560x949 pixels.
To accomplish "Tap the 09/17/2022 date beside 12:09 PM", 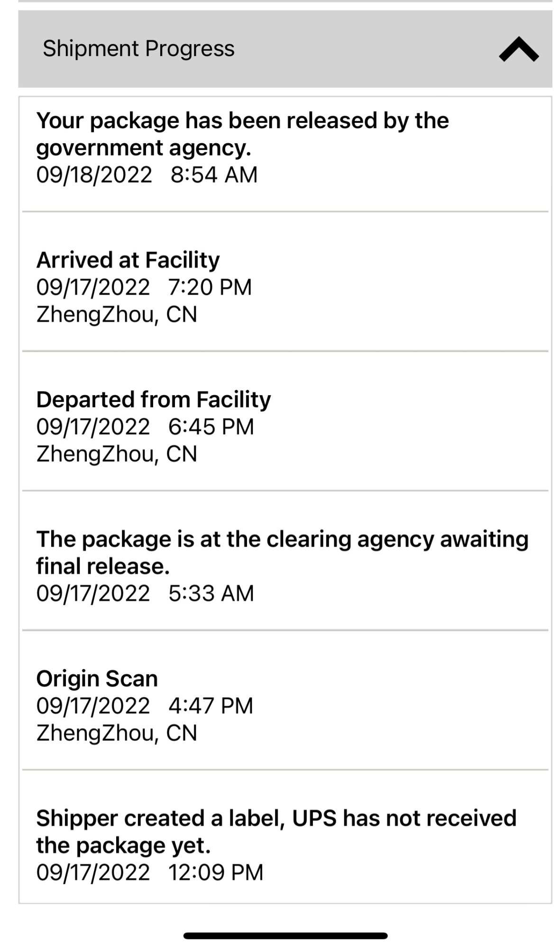I will (93, 872).
